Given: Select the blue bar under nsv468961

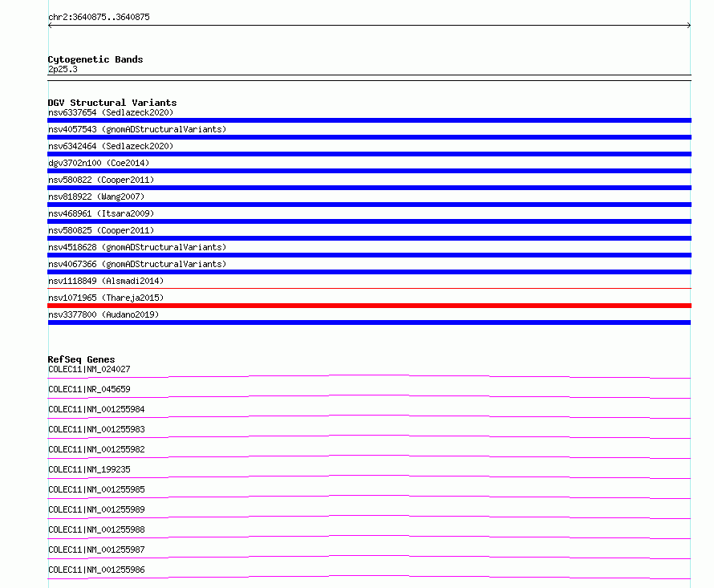Looking at the screenshot, I should tap(369, 221).
